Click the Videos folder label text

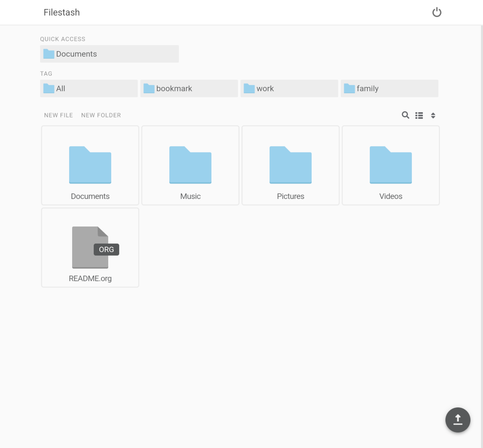[x=391, y=196]
